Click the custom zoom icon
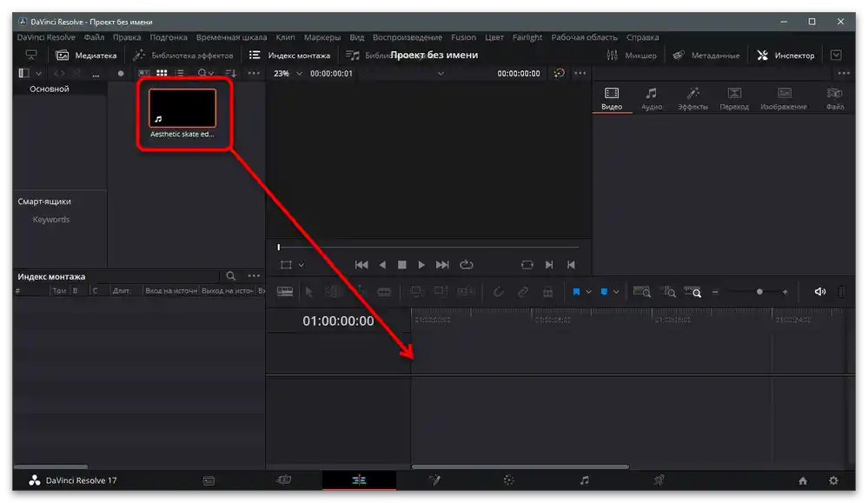Viewport: 868px width, 503px height. point(692,292)
